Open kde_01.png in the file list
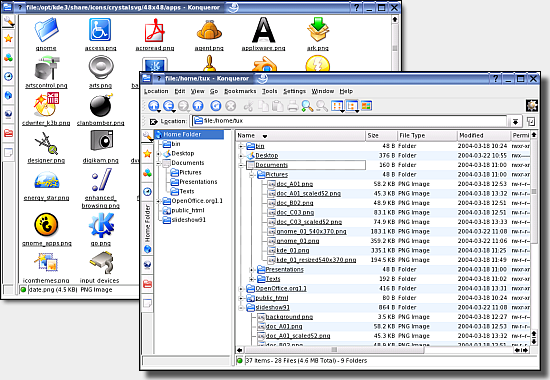This screenshot has height=380, width=550. click(x=293, y=251)
